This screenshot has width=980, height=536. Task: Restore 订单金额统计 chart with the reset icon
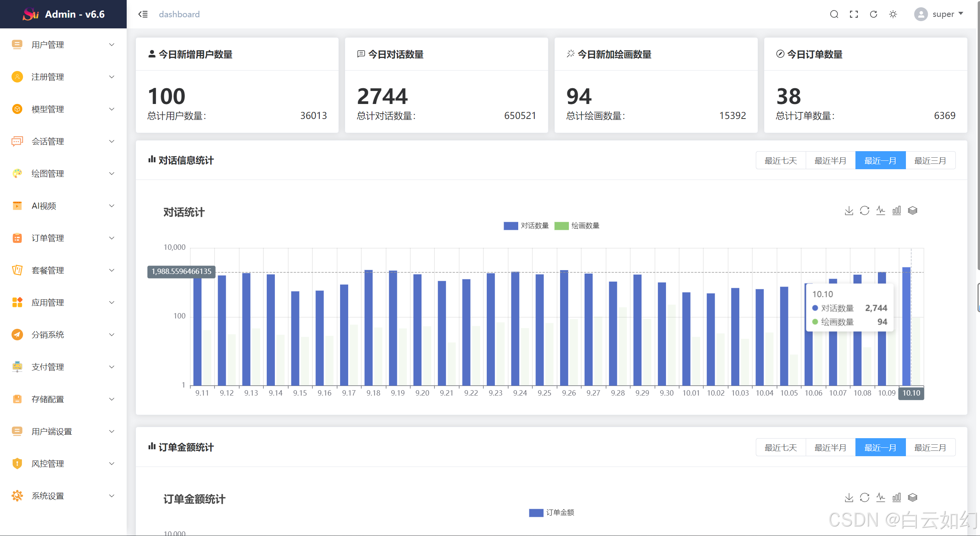pos(864,498)
